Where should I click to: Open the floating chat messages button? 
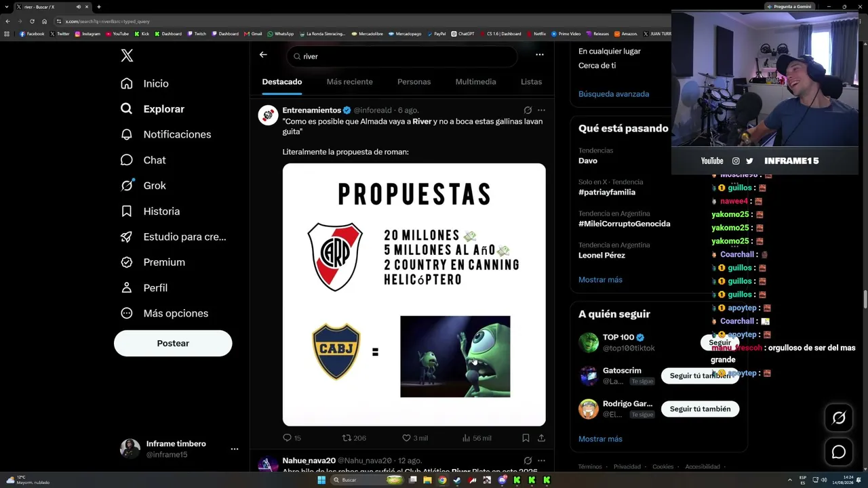pyautogui.click(x=838, y=452)
